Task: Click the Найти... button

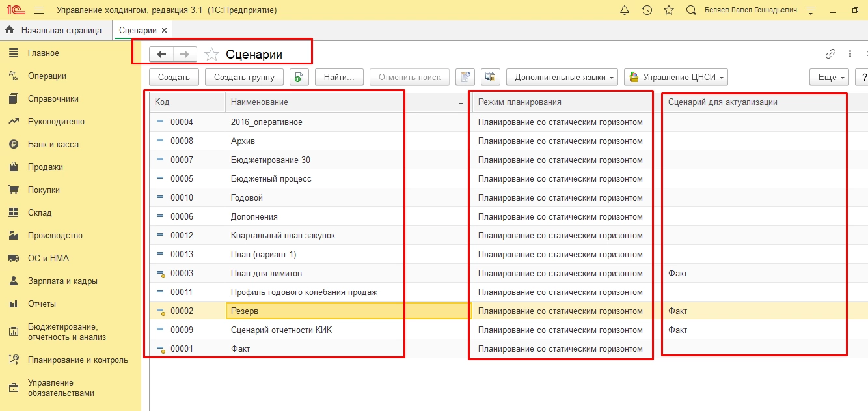Action: pyautogui.click(x=339, y=77)
